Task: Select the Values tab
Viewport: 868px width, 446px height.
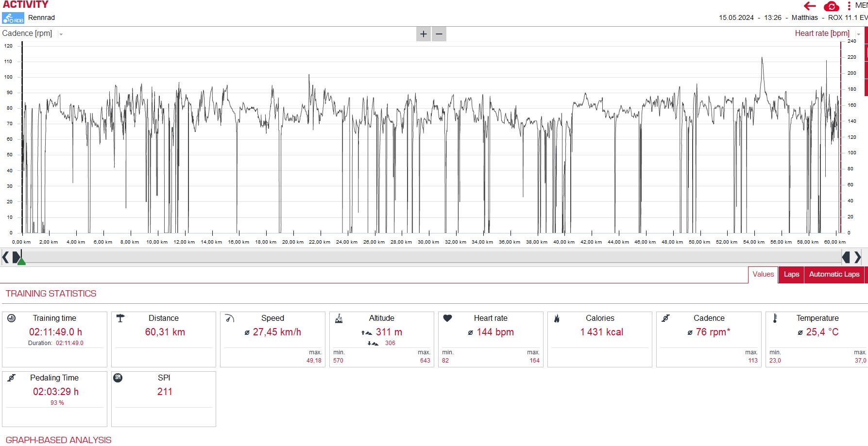Action: (763, 275)
